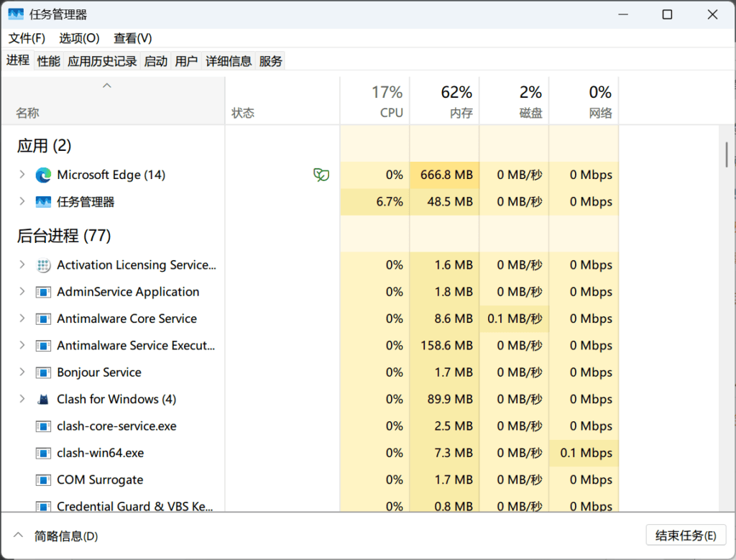This screenshot has width=736, height=560.
Task: Switch to the 性能 tab
Action: click(x=49, y=61)
